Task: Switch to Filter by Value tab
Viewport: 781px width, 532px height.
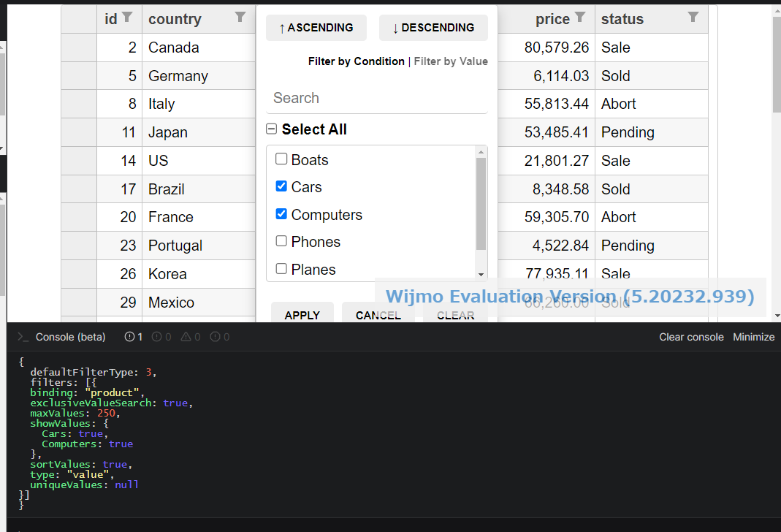Action: pyautogui.click(x=451, y=61)
